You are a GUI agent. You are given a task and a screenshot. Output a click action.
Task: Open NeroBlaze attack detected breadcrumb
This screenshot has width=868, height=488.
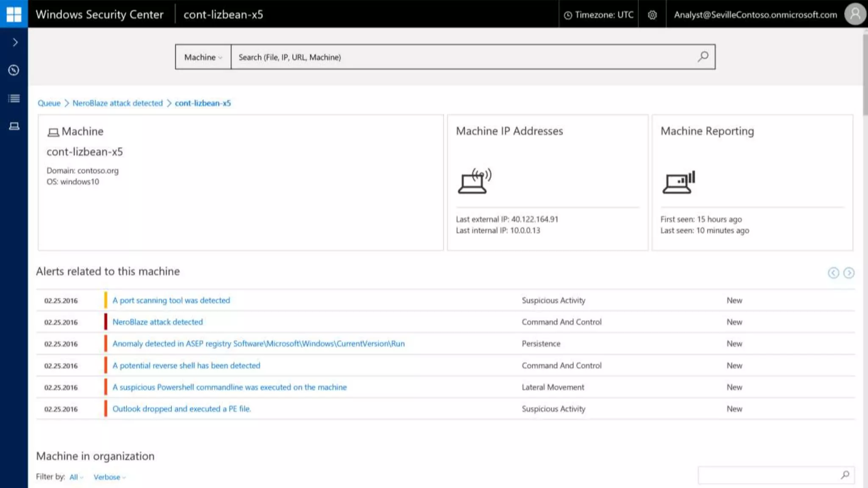click(117, 103)
